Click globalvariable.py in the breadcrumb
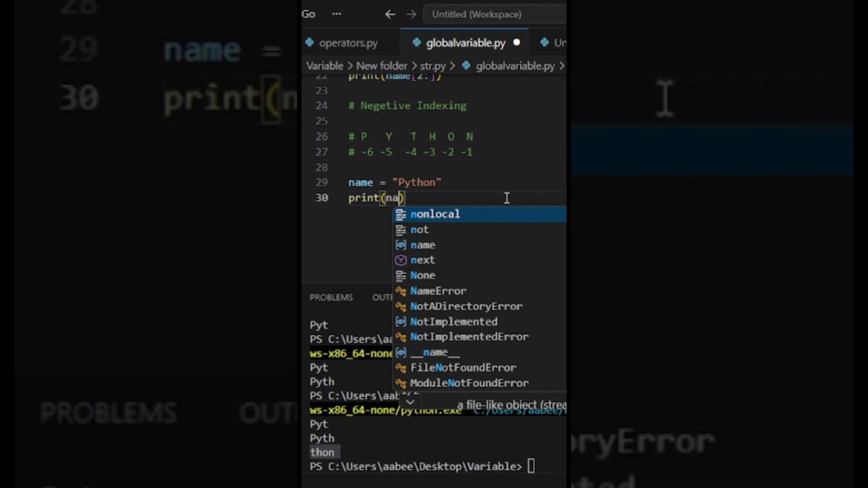Viewport: 868px width, 488px height. tap(515, 66)
